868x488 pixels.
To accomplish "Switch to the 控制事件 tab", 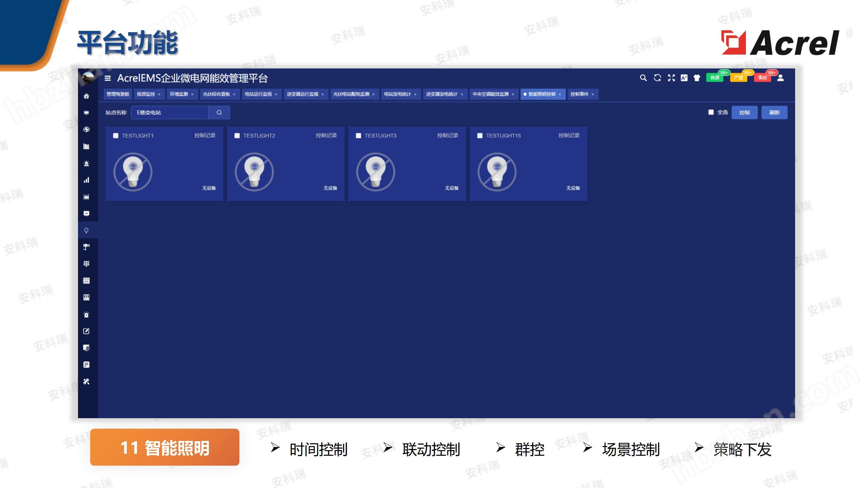I will tap(579, 94).
